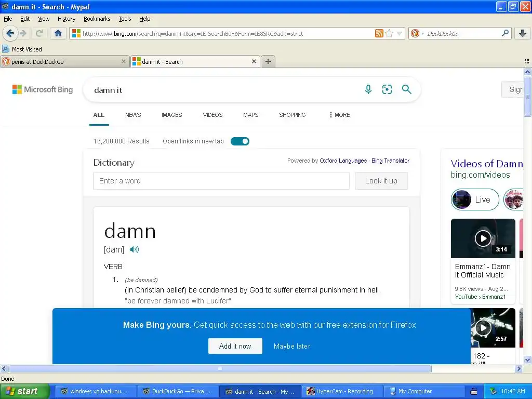
Task: Click the magnifier in DuckDuckGo search box
Action: point(505,33)
